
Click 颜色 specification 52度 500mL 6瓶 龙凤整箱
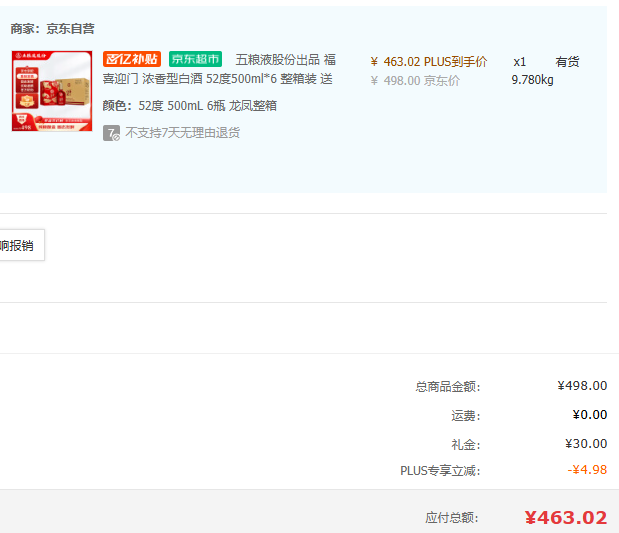(x=189, y=106)
